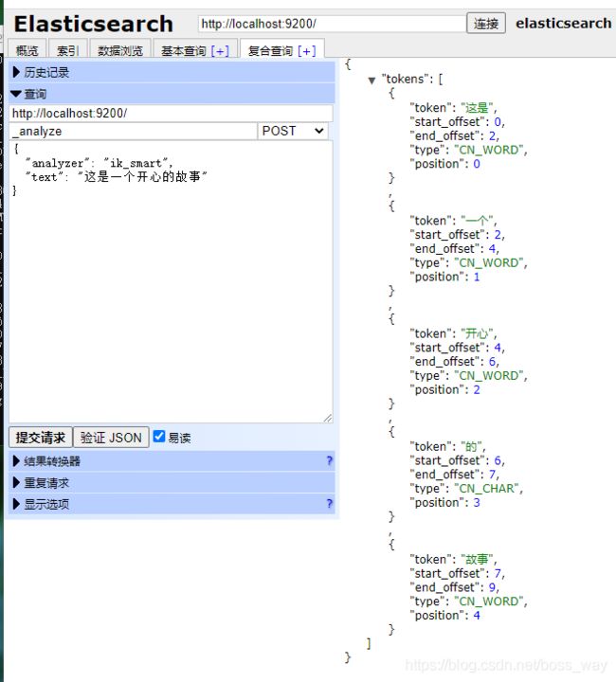Open help for 显示选项

329,504
